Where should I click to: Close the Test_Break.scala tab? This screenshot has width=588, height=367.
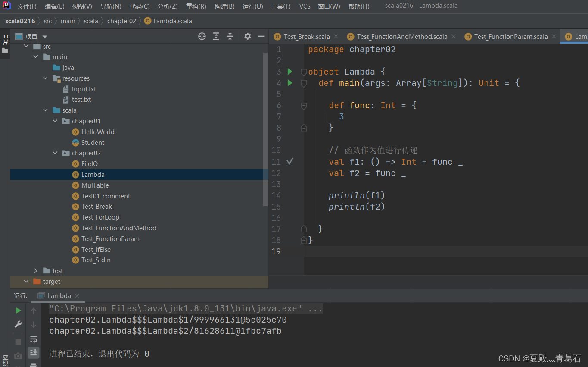(x=336, y=37)
